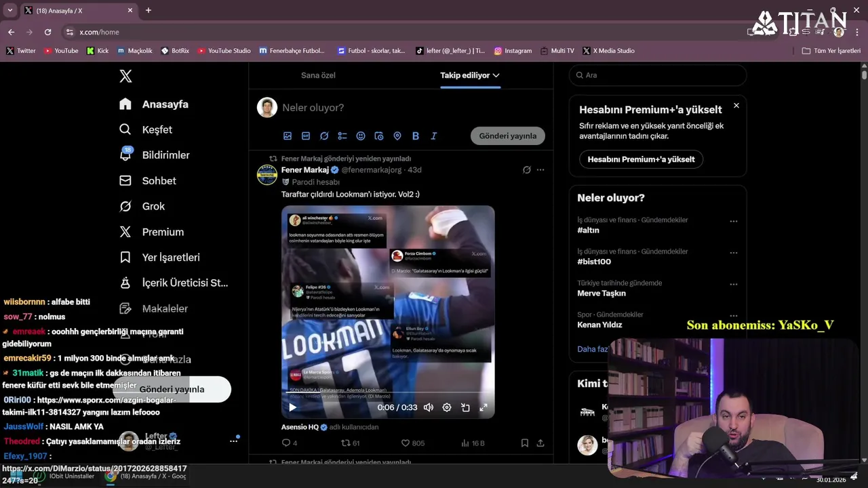Mute the video volume icon
This screenshot has width=868, height=488.
click(x=429, y=407)
